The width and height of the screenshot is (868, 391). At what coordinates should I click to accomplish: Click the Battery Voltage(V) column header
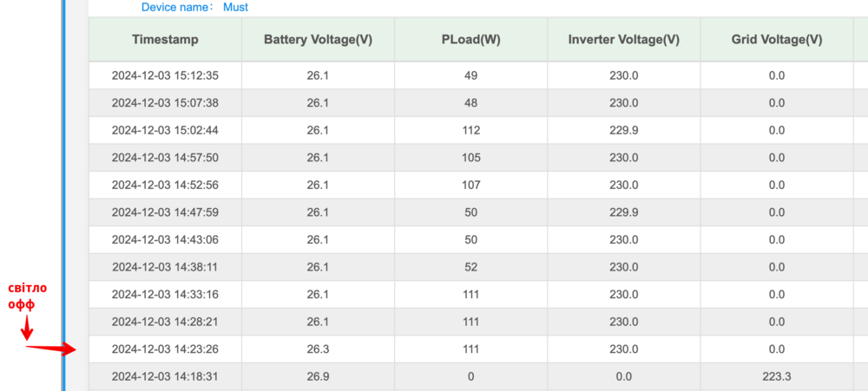pyautogui.click(x=318, y=40)
